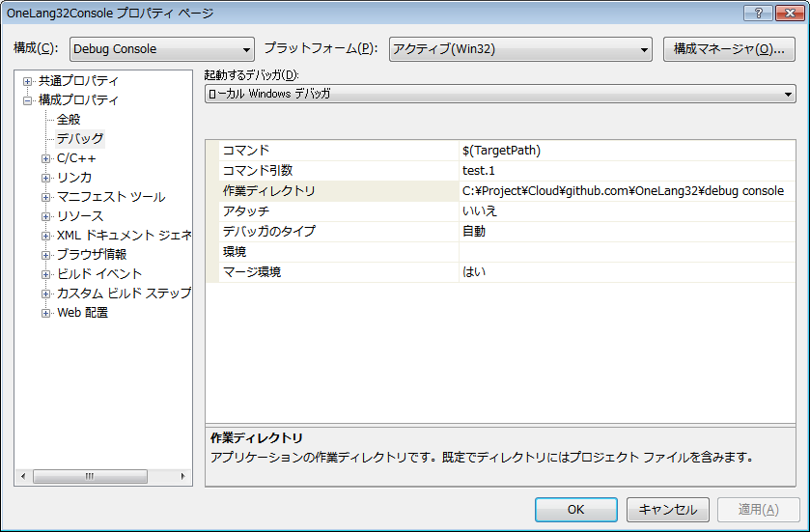Select the ビルド イベント label

tap(99, 274)
